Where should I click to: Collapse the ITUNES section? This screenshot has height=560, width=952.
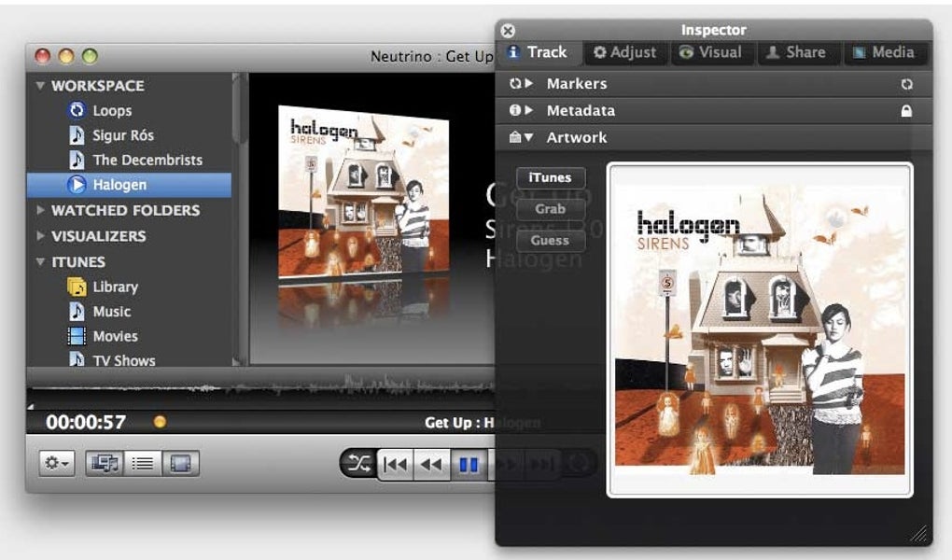pos(40,261)
